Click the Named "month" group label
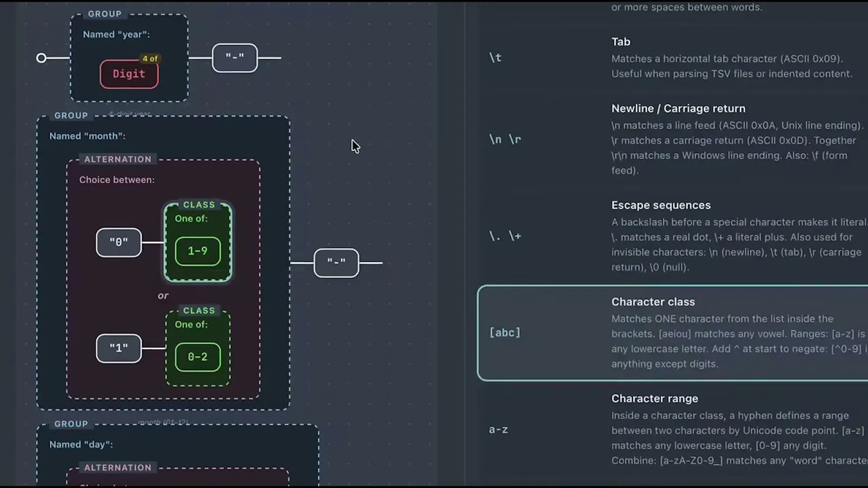868x488 pixels. coord(87,136)
